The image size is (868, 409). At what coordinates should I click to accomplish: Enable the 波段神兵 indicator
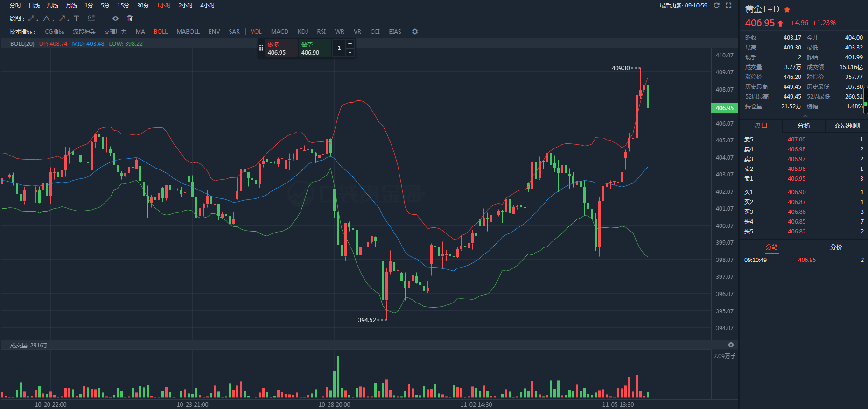(x=84, y=32)
